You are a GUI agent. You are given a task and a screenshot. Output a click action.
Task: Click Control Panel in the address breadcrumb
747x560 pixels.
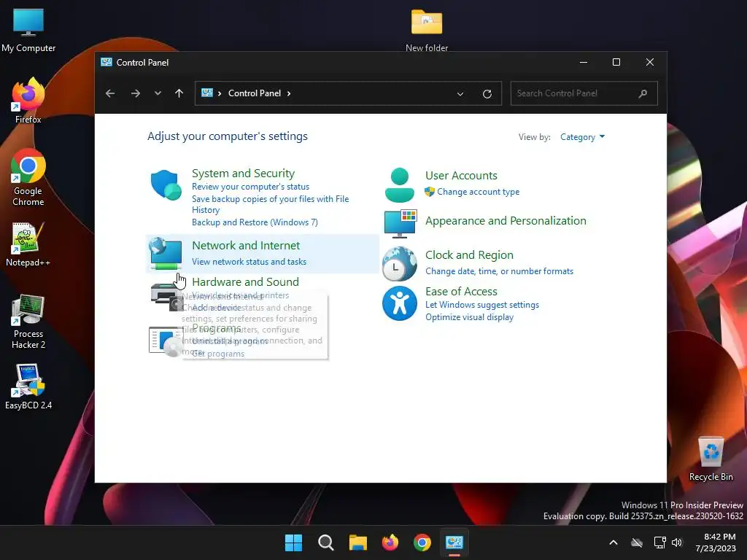(255, 93)
